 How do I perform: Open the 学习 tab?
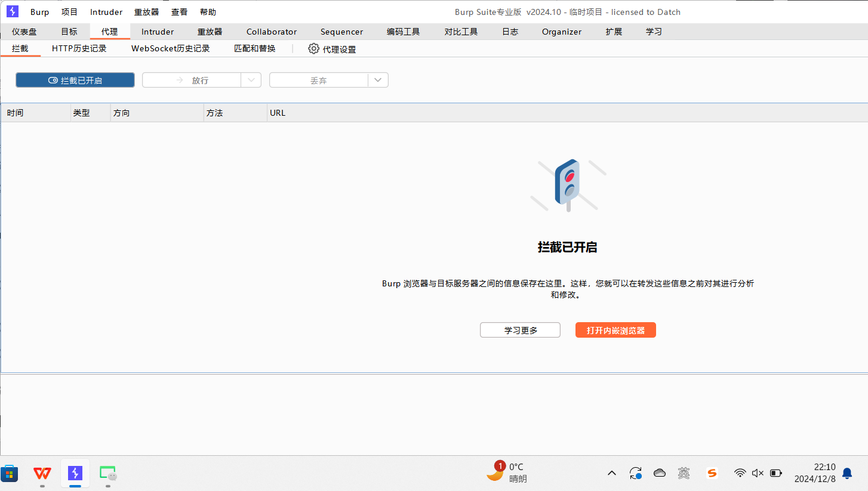654,32
